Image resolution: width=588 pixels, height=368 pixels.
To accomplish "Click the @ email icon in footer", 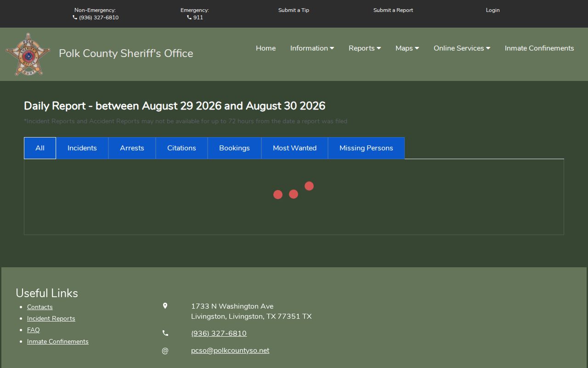I will 165,351.
